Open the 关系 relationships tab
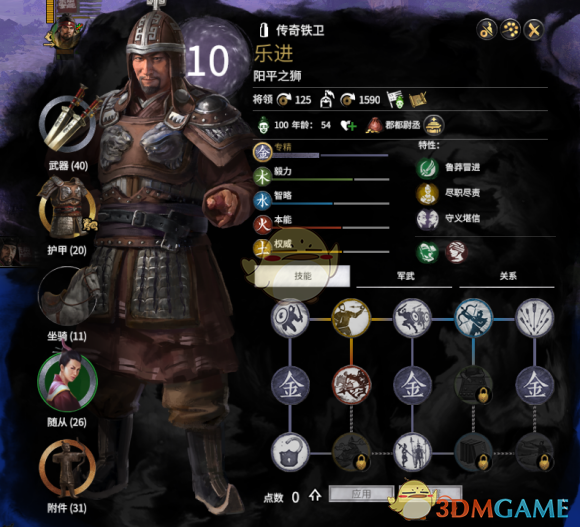Viewport: 580px width, 527px height. tap(507, 276)
